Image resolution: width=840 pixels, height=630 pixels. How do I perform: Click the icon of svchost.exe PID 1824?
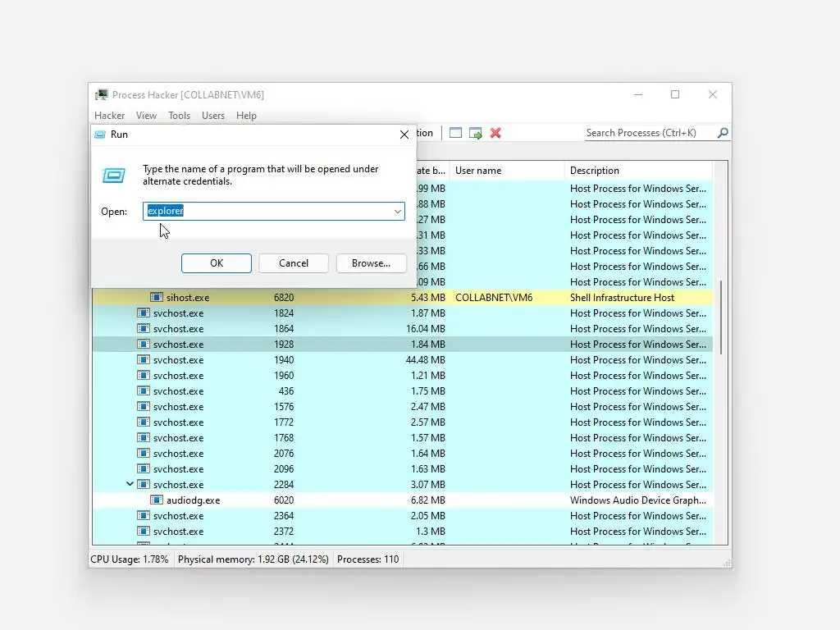[x=143, y=313]
